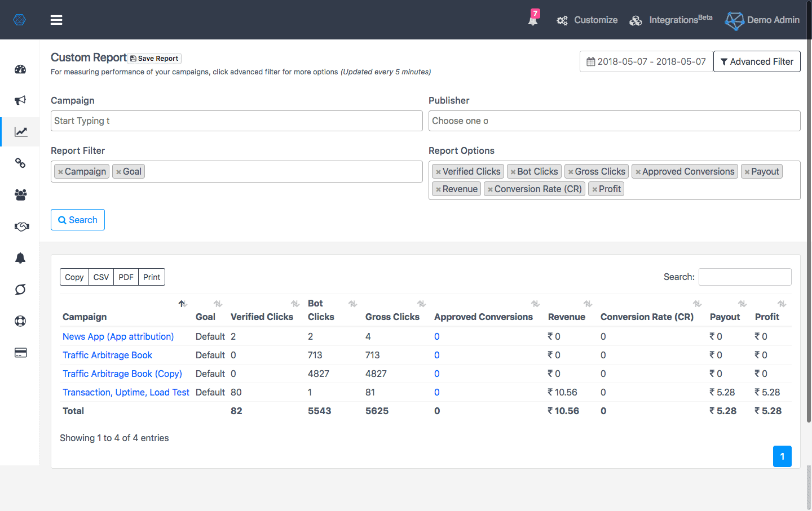Sort table by Verified Clicks column
This screenshot has height=511, width=812.
266,310
